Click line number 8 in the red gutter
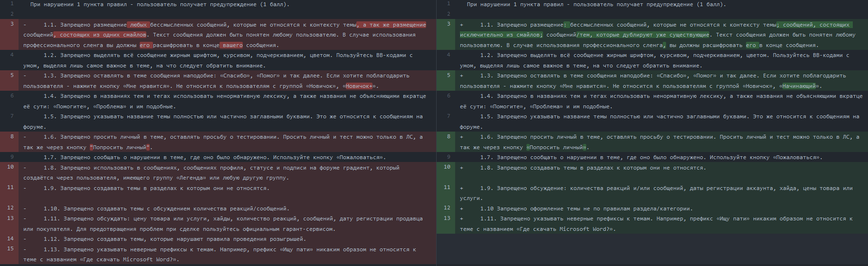 [x=12, y=136]
